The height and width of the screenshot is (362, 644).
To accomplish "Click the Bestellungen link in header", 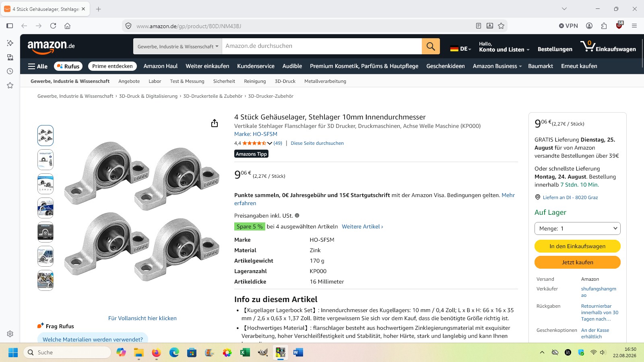I will (x=555, y=49).
